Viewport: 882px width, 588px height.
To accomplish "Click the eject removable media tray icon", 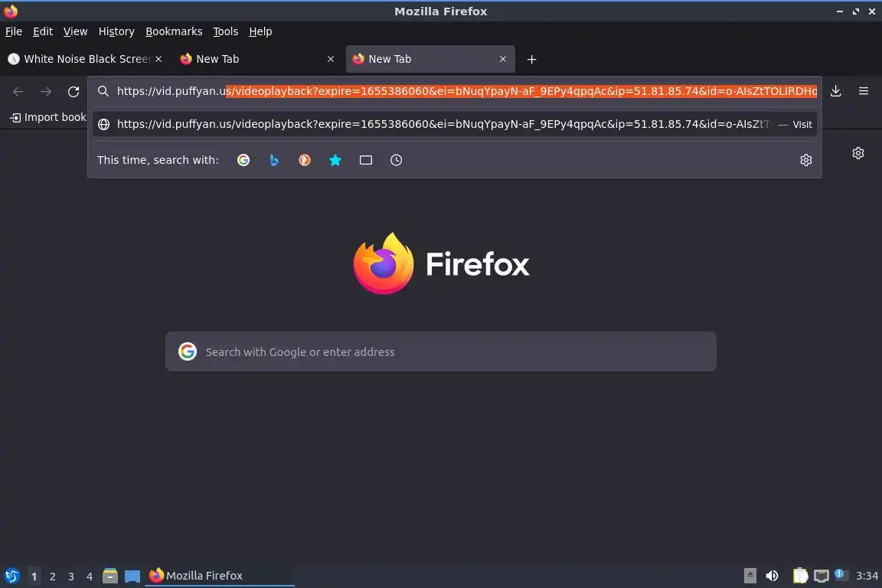I will coord(750,576).
